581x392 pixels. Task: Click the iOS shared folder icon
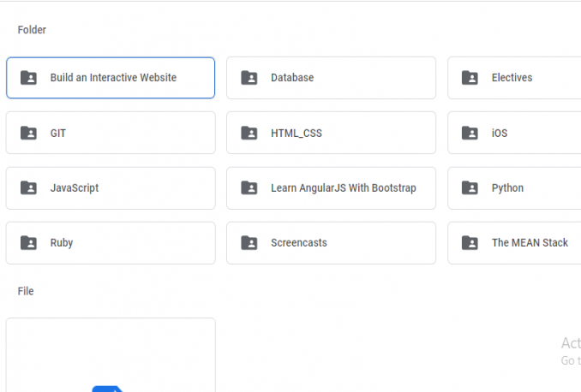coord(470,134)
